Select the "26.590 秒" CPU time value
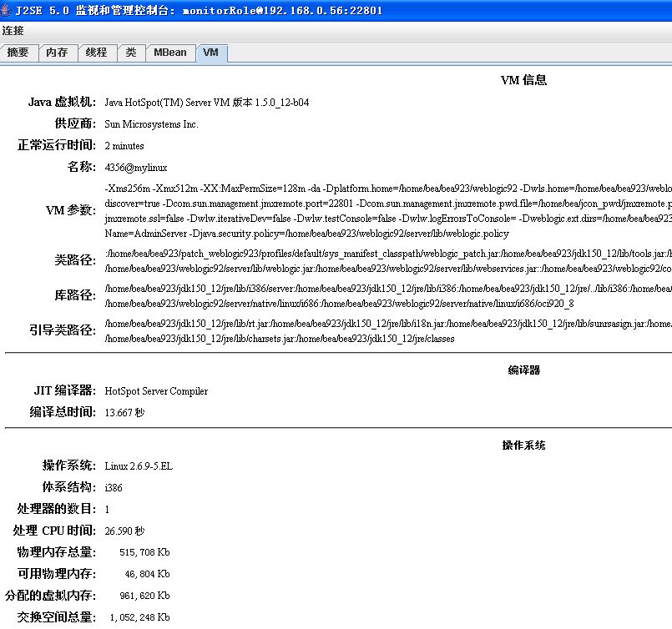This screenshot has height=629, width=672. coord(124,531)
